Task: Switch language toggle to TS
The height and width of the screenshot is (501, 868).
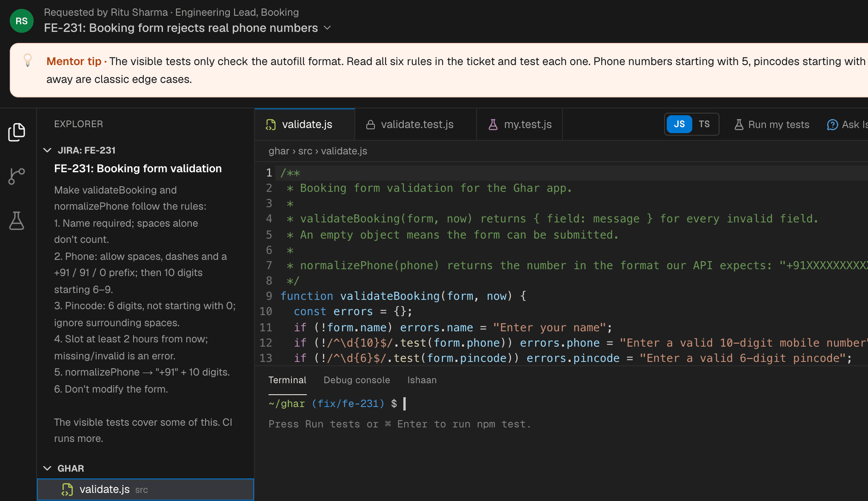Action: 704,124
